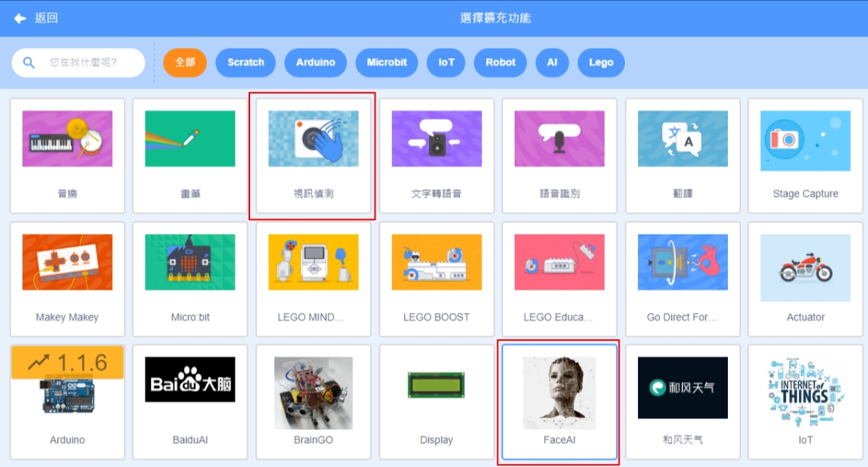
Task: Select the 視訊偵測 video sensing extension
Action: [313, 156]
